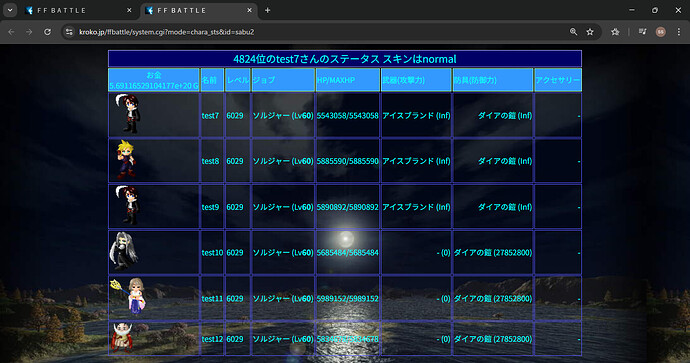Open the extensions icon in the toolbar

pos(615,32)
